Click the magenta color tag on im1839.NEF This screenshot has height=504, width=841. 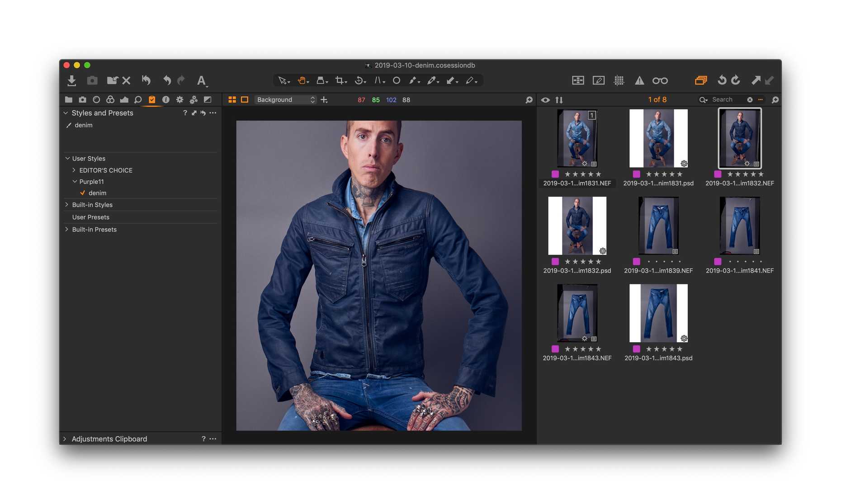pyautogui.click(x=636, y=262)
